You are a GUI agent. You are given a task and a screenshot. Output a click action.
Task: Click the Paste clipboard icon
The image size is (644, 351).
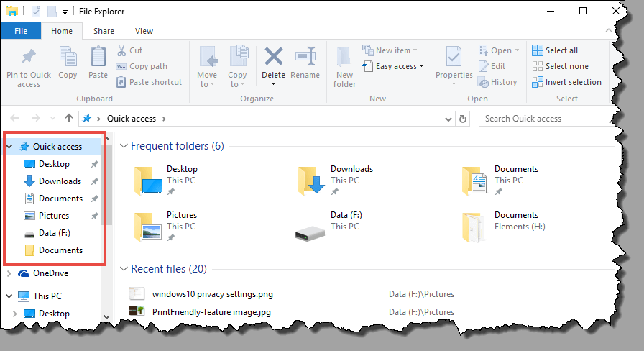[x=98, y=56]
